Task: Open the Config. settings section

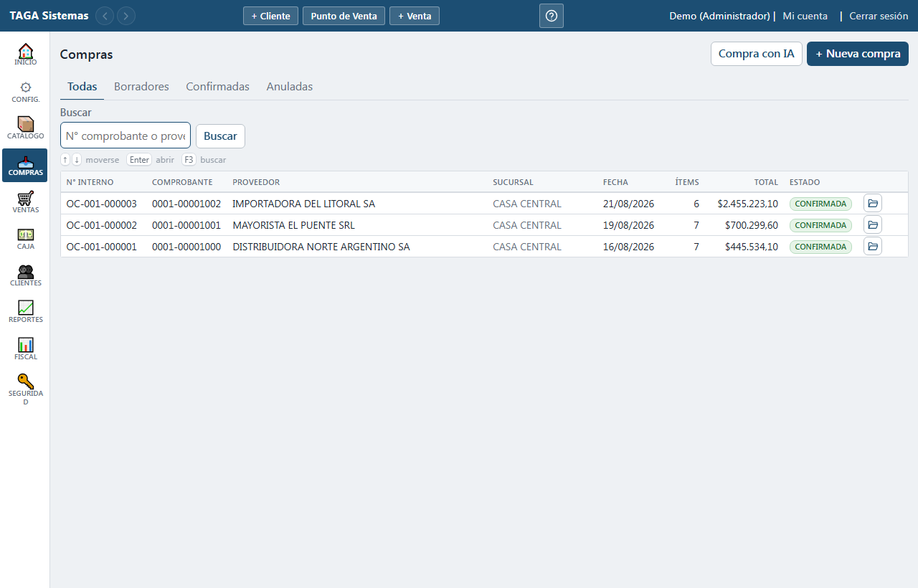Action: tap(25, 92)
